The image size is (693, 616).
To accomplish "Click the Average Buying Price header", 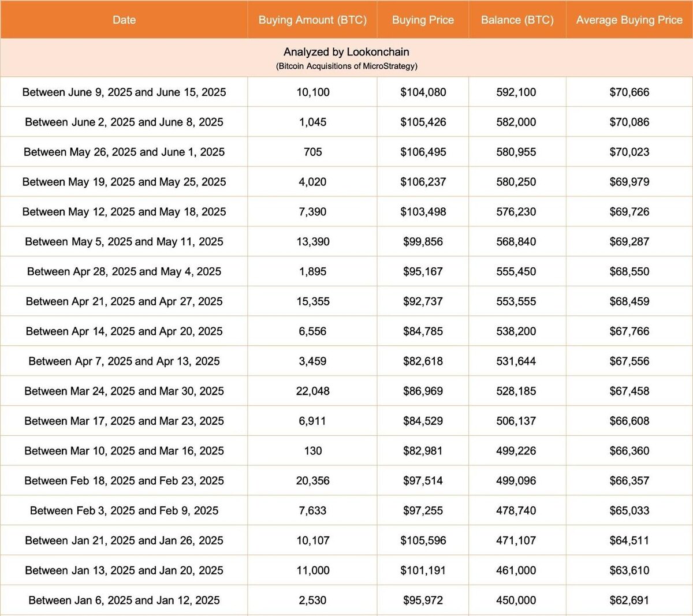I will pyautogui.click(x=629, y=20).
